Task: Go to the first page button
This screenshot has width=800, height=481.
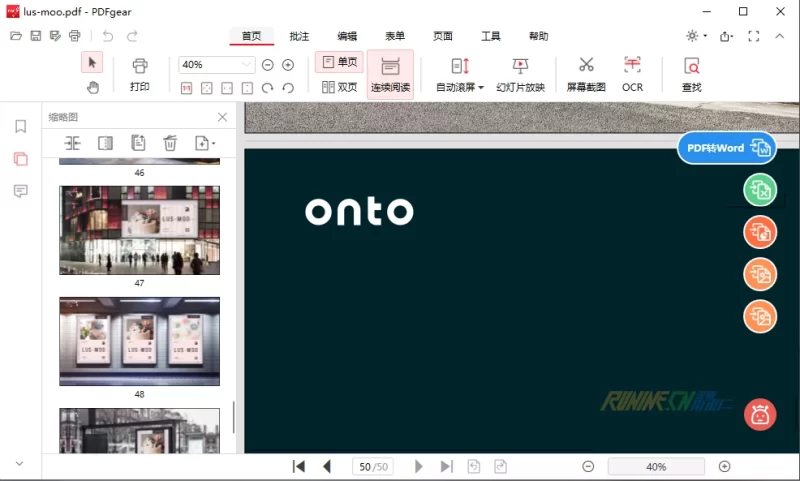Action: pyautogui.click(x=298, y=466)
